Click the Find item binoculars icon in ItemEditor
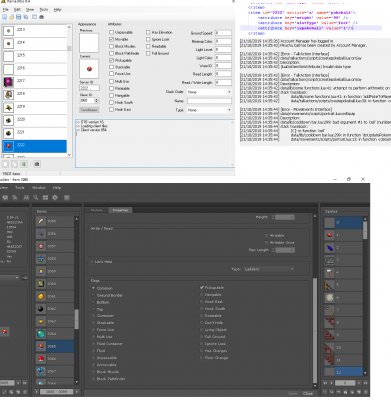This screenshot has width=391, height=400. [41, 17]
